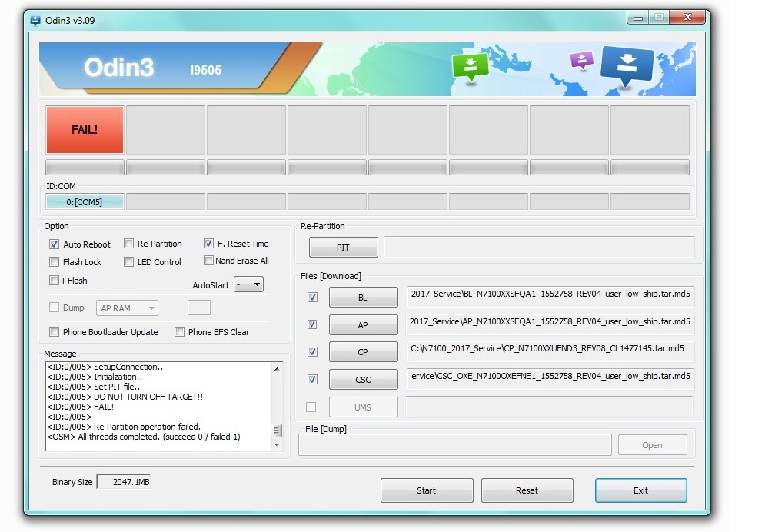Click the BL file browse button
The height and width of the screenshot is (532, 775).
363,298
